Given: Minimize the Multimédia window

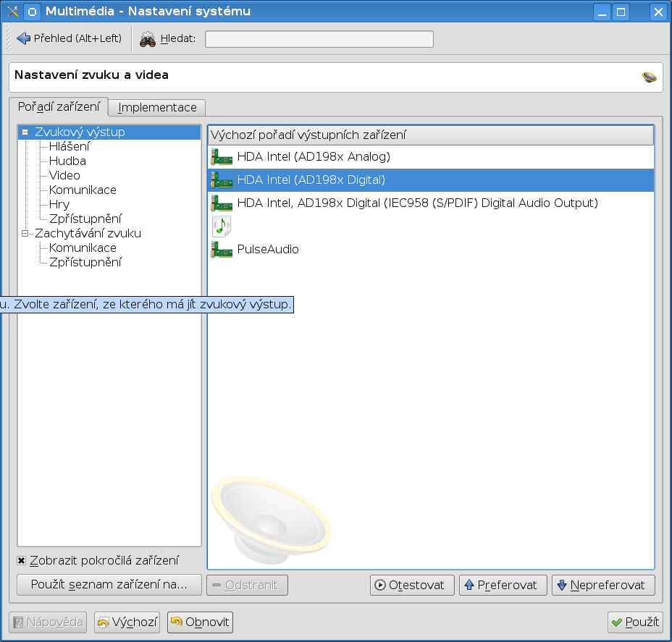Looking at the screenshot, I should (x=602, y=12).
